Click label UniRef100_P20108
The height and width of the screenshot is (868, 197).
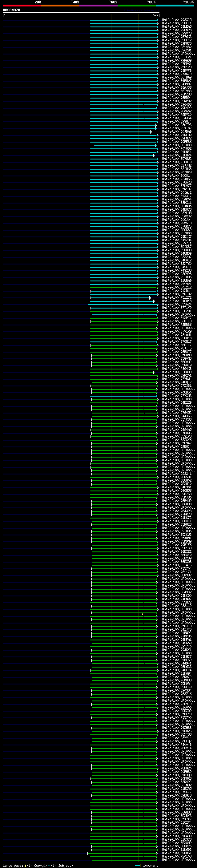[x=177, y=857]
